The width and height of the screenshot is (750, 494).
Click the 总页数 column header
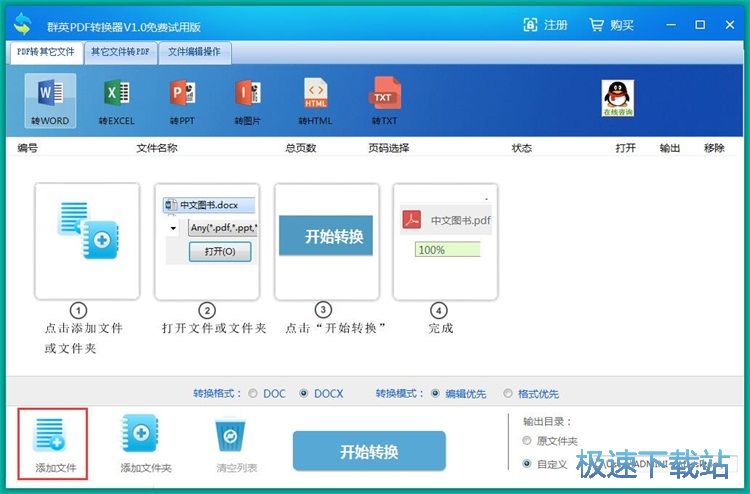coord(300,148)
